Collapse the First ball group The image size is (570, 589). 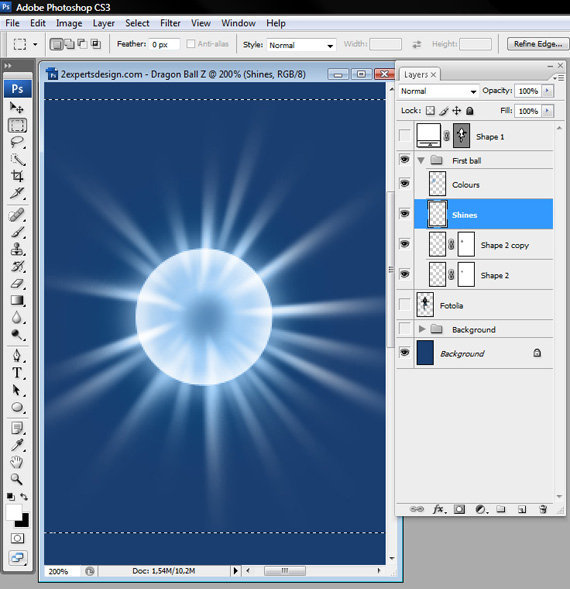(x=421, y=161)
